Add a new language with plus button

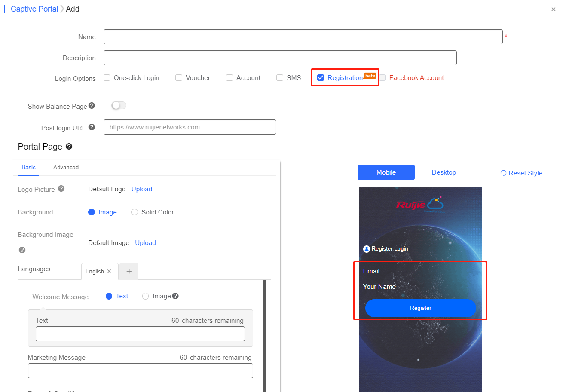(129, 271)
